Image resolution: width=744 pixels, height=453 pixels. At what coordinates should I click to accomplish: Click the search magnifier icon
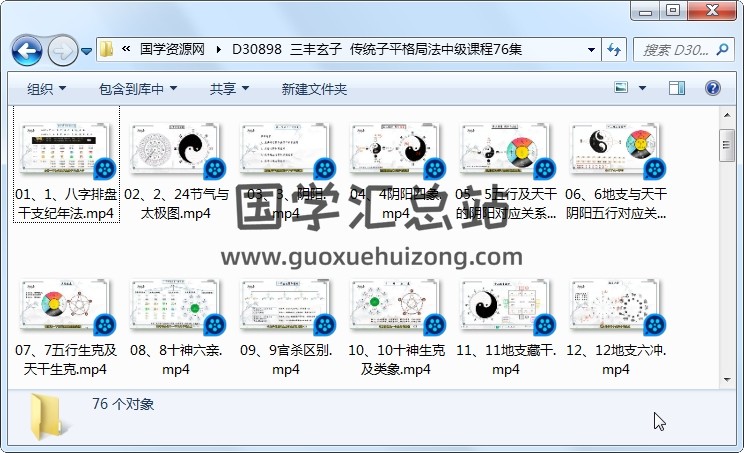723,49
